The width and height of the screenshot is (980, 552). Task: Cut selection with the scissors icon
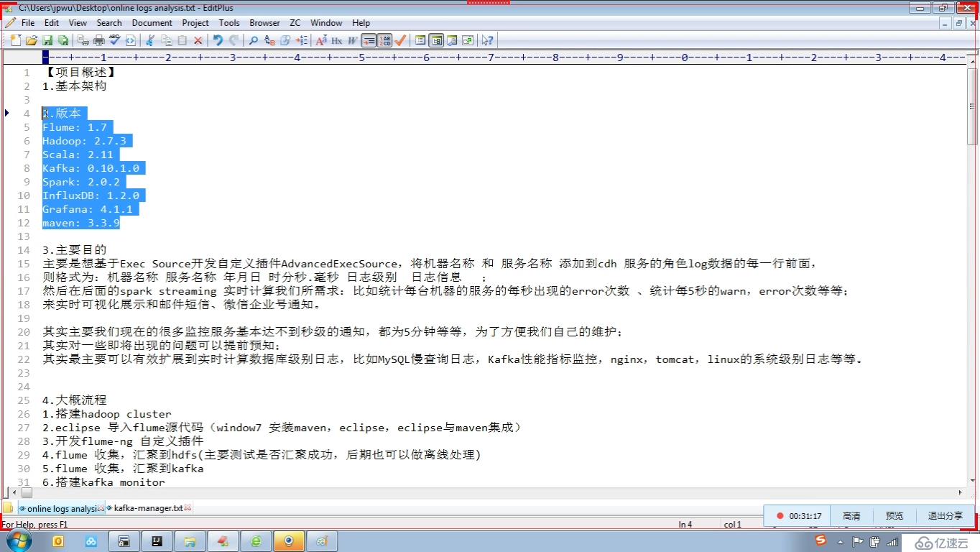tap(150, 40)
